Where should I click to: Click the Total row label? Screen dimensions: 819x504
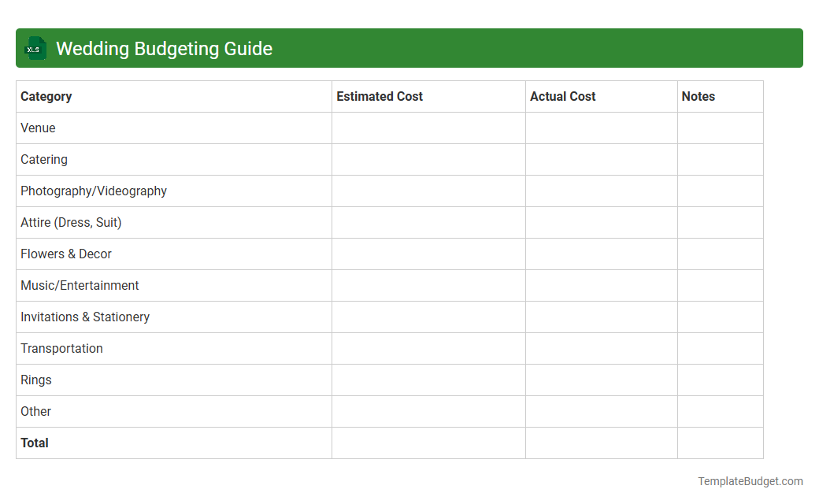tap(35, 443)
